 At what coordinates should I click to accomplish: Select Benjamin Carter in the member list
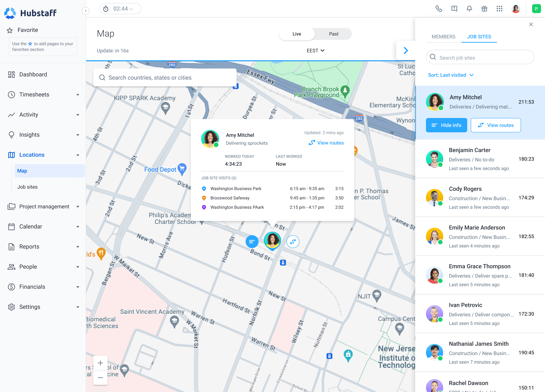480,159
